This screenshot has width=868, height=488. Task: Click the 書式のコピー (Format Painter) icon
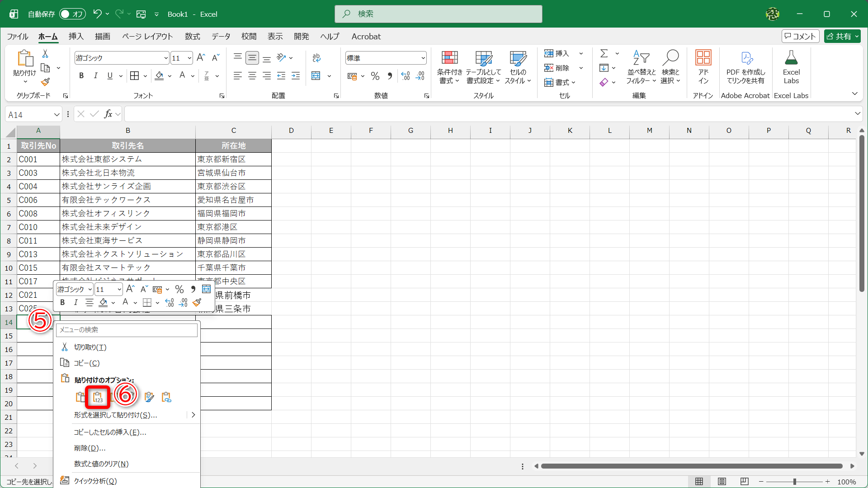tap(45, 82)
